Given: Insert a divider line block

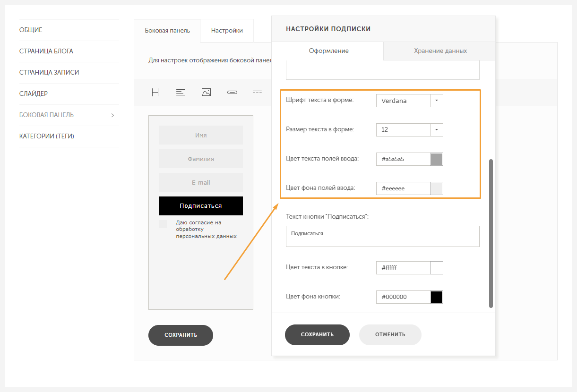Looking at the screenshot, I should (x=257, y=92).
